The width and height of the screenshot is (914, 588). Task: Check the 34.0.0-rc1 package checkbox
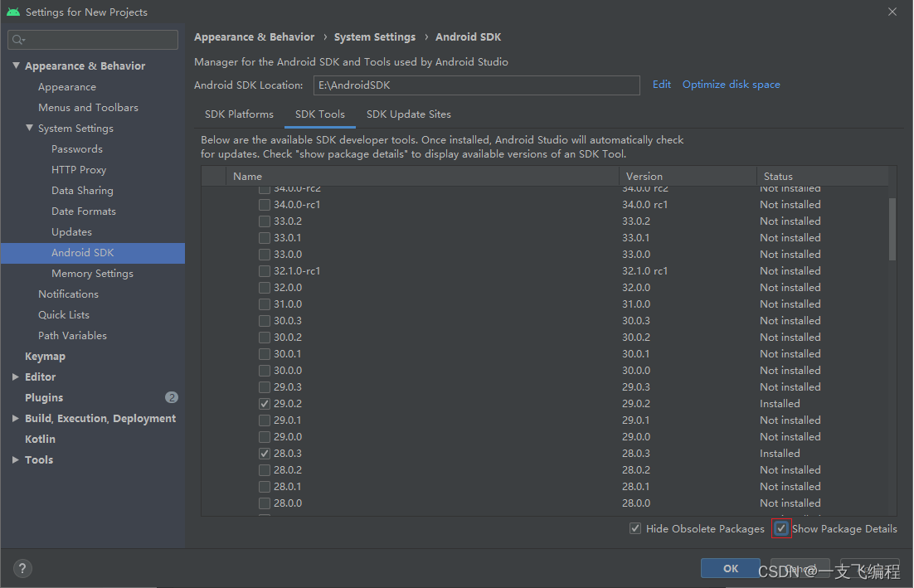click(x=265, y=205)
